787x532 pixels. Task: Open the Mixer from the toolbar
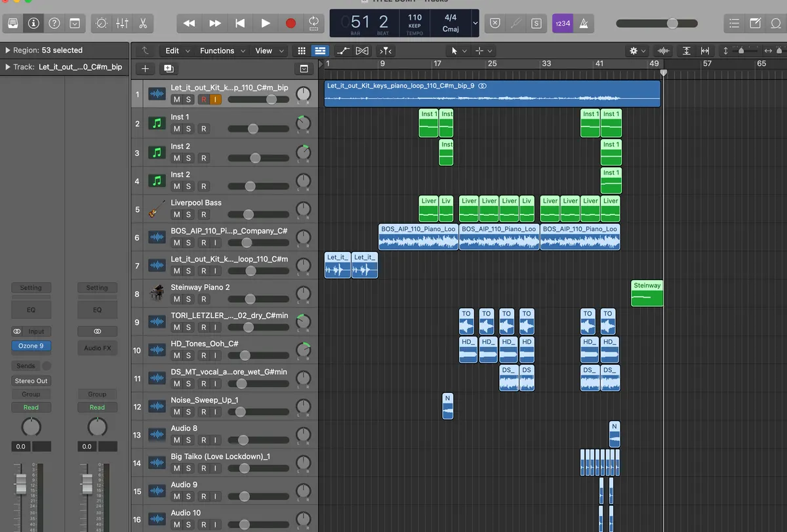122,24
